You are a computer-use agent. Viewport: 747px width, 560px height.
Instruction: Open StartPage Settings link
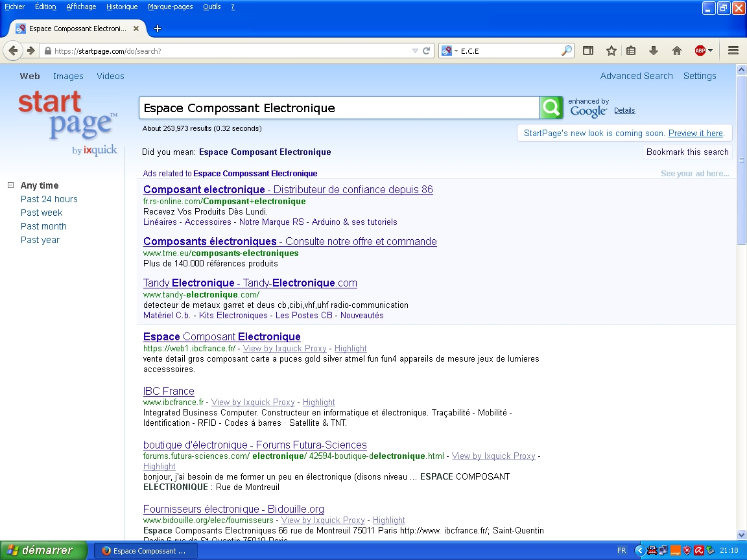coord(700,76)
